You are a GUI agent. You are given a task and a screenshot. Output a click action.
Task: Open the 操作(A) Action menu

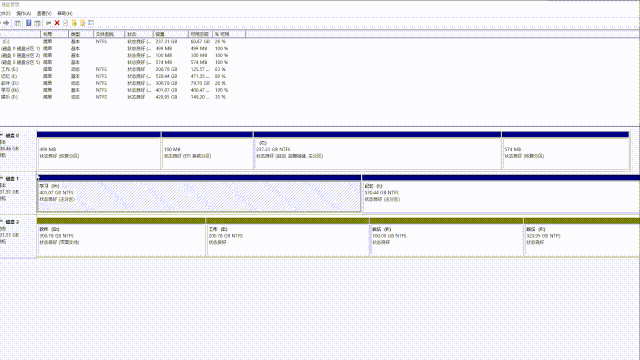(23, 13)
